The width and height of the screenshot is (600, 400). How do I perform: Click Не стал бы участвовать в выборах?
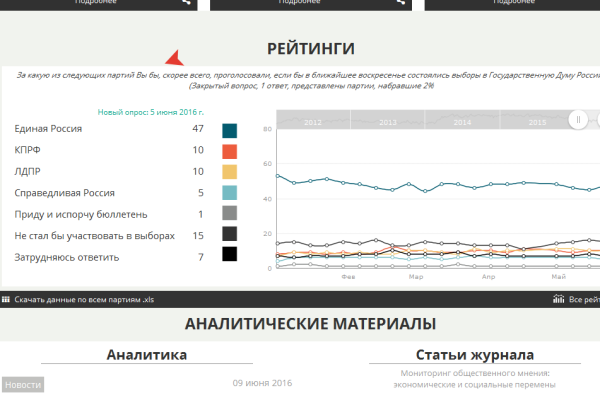[x=95, y=236]
